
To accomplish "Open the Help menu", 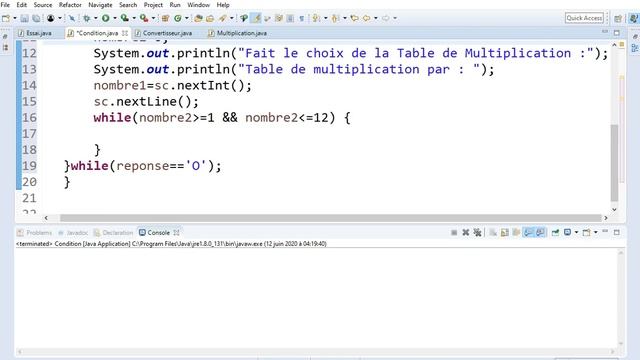I will (223, 5).
